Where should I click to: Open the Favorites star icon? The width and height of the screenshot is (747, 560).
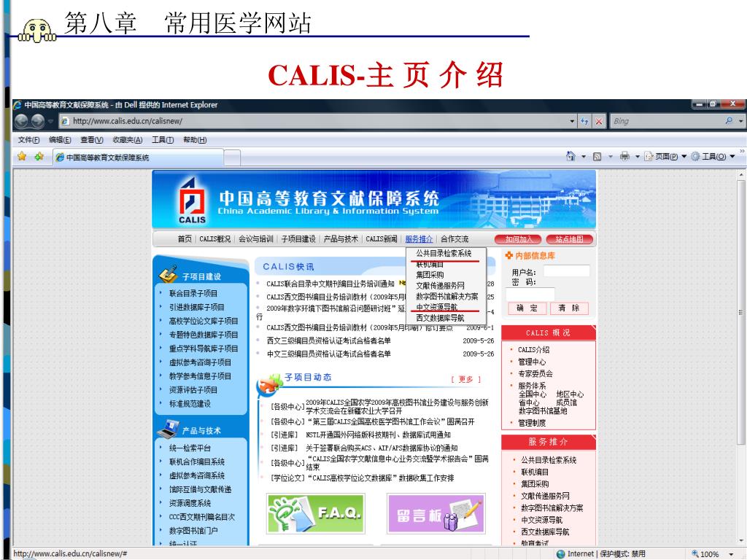point(22,156)
